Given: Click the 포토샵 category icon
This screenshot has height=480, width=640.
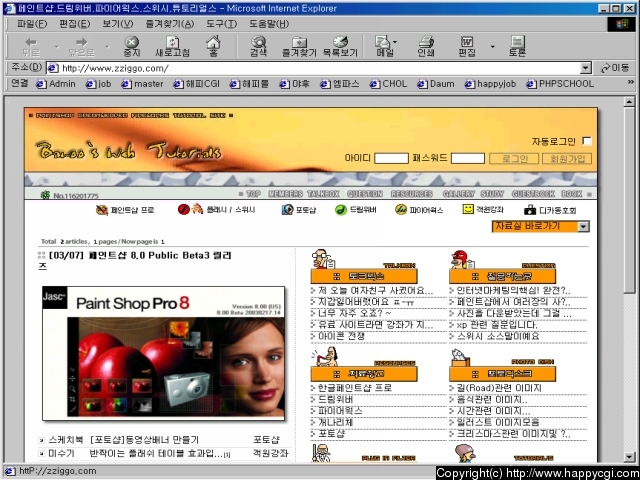Looking at the screenshot, I should [x=287, y=210].
